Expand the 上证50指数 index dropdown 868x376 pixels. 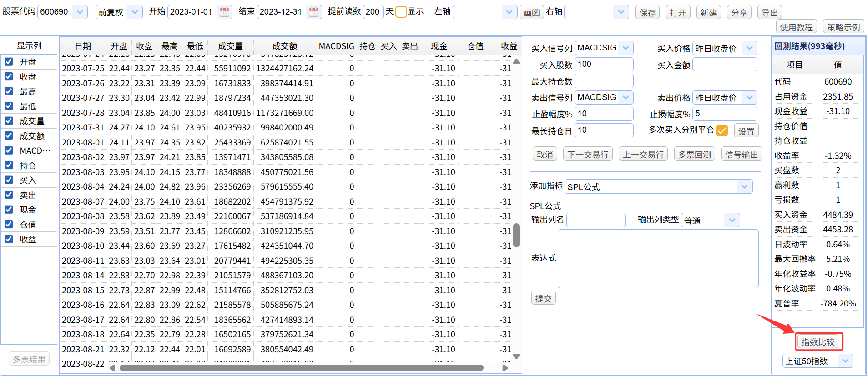tap(845, 361)
